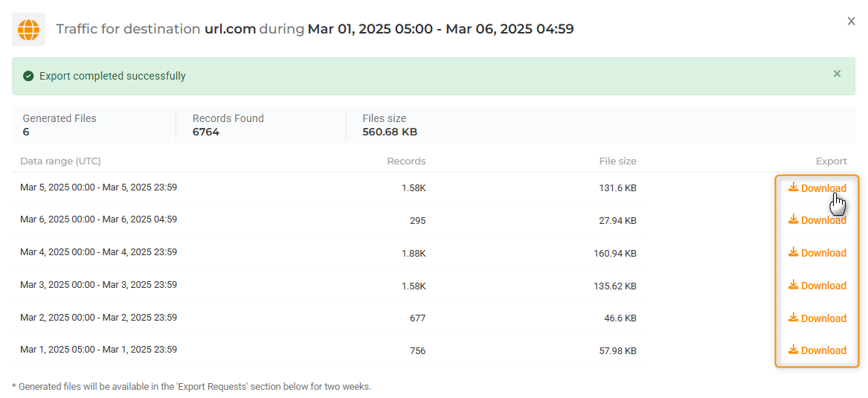Close the traffic export dialog
Viewport: 868px width, 398px height.
pos(851,22)
